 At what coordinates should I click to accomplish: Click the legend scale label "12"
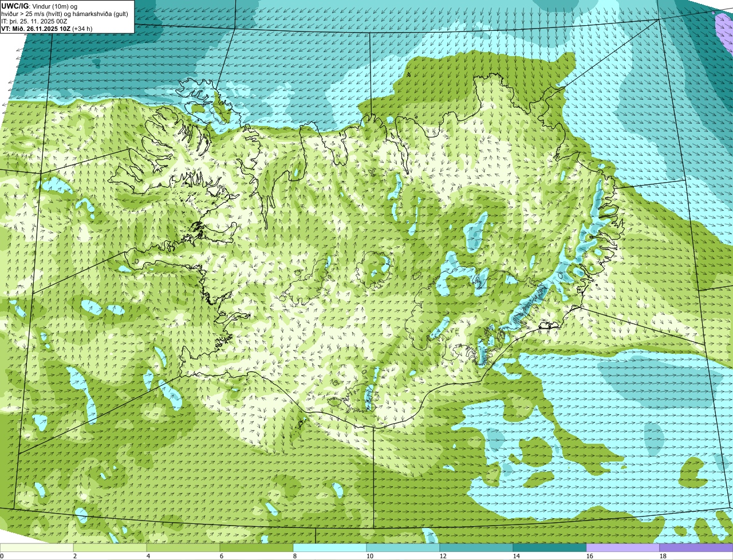pyautogui.click(x=443, y=556)
